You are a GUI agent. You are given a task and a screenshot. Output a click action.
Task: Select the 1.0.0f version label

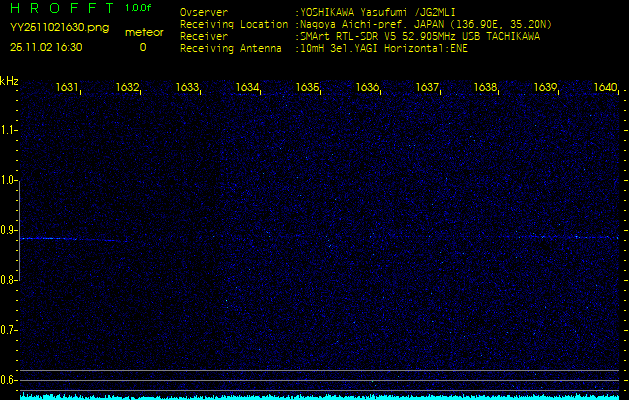[139, 8]
